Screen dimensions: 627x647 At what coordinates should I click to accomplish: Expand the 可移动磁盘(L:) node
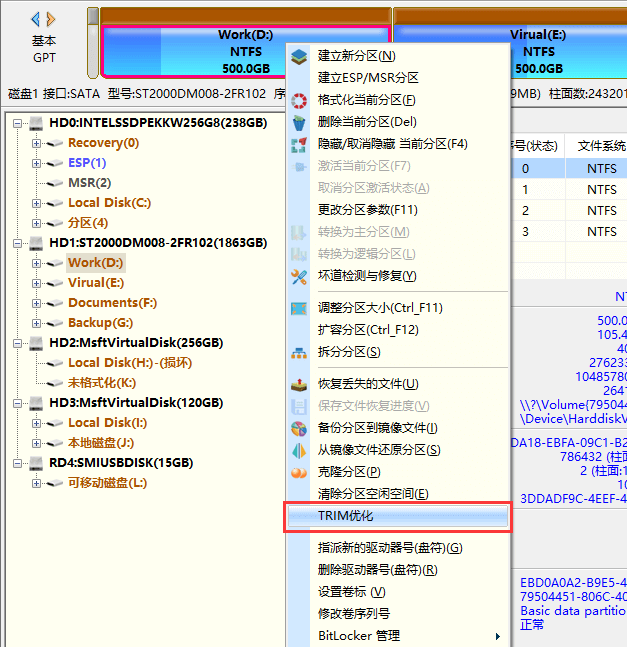pos(36,483)
